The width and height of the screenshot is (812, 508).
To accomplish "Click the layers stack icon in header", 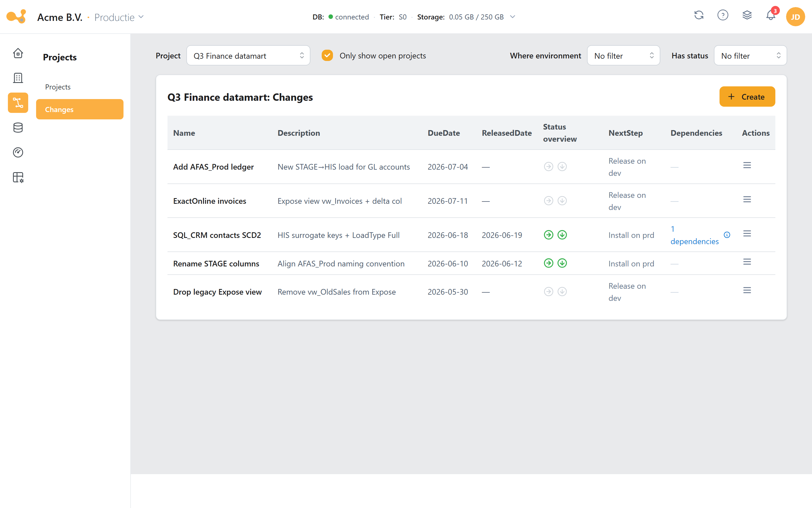I will point(747,16).
